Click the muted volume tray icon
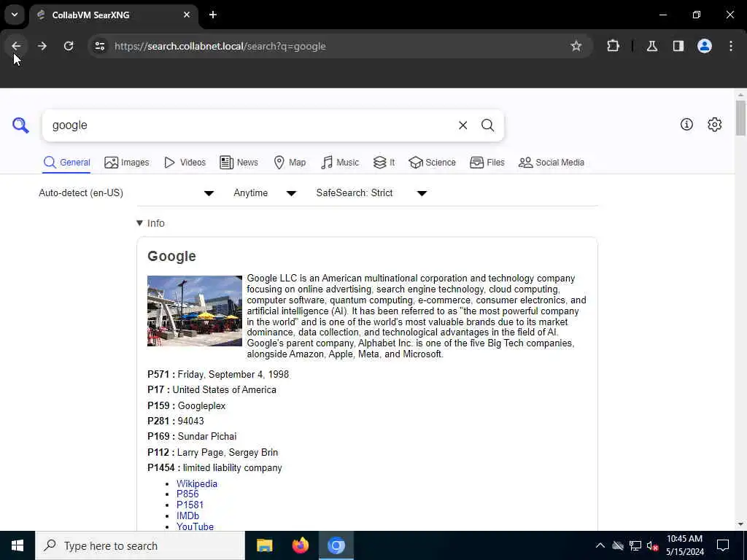 (x=652, y=545)
